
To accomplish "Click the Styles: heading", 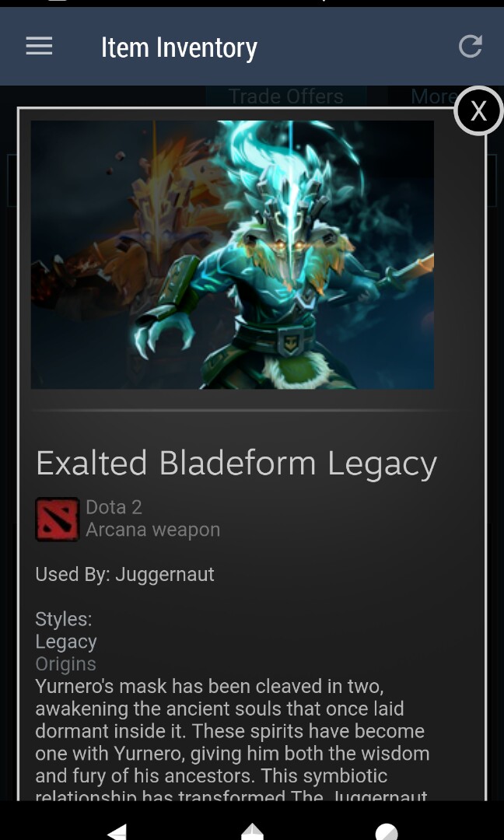I will [x=64, y=619].
